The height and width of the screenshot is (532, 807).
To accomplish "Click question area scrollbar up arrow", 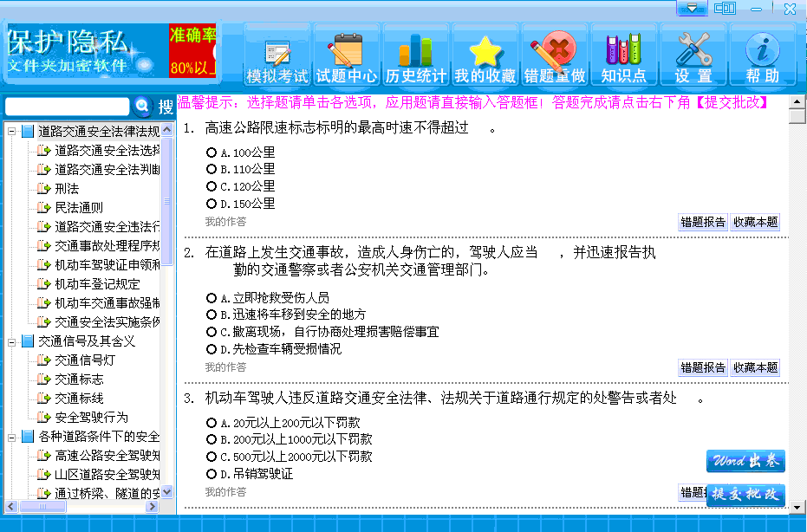I will click(797, 101).
